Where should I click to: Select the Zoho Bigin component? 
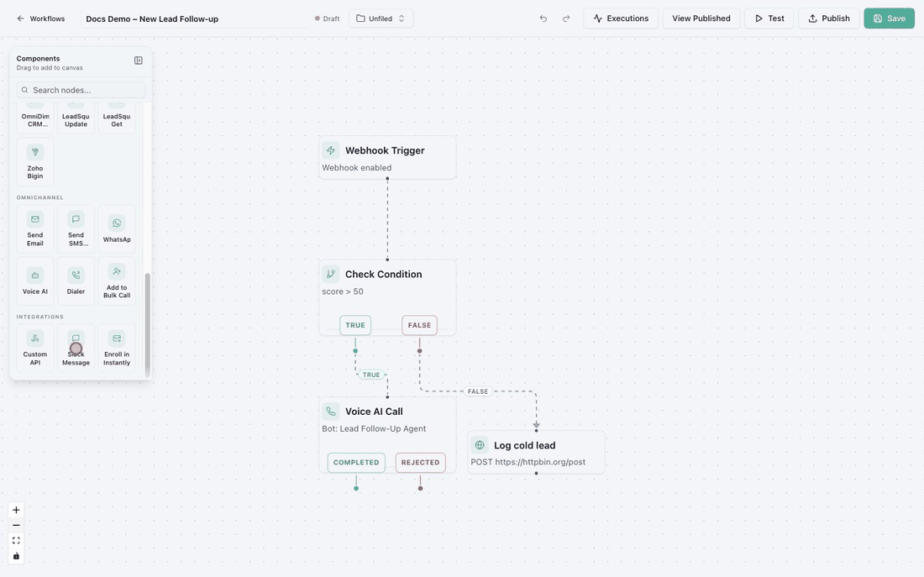click(35, 162)
